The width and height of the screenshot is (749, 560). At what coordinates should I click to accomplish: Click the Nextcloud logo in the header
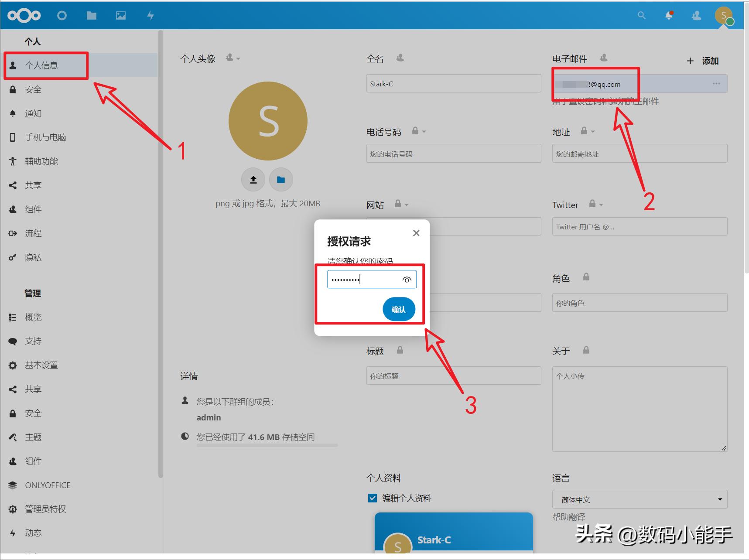click(x=24, y=16)
